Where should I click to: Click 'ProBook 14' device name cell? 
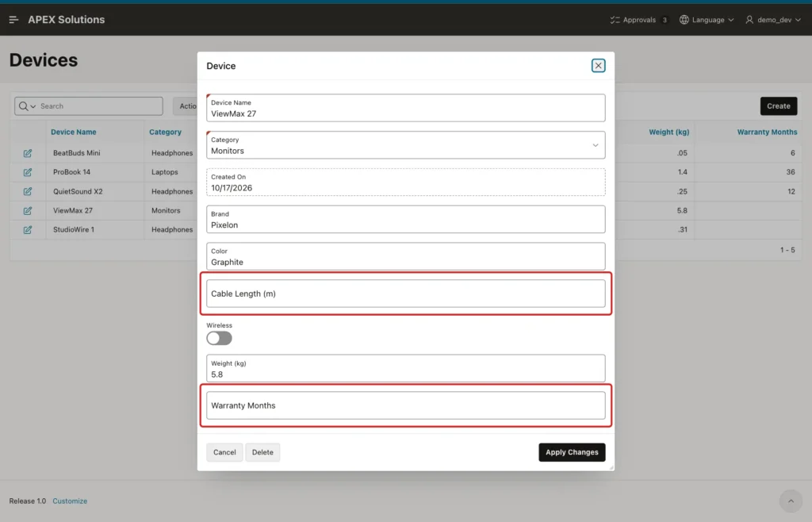coord(71,172)
